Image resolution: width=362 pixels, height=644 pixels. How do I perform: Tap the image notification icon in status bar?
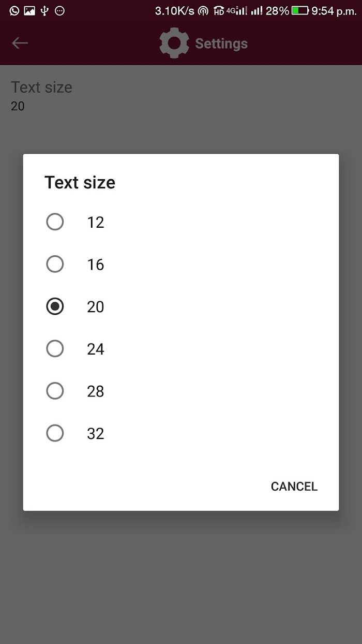29,10
